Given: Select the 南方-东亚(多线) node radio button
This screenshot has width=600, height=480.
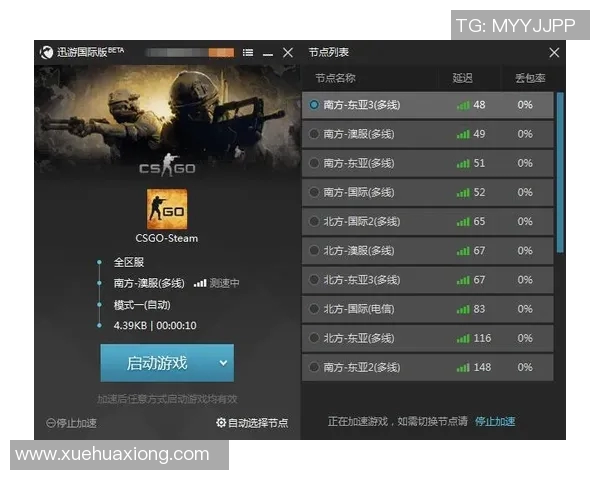Looking at the screenshot, I should click(314, 163).
